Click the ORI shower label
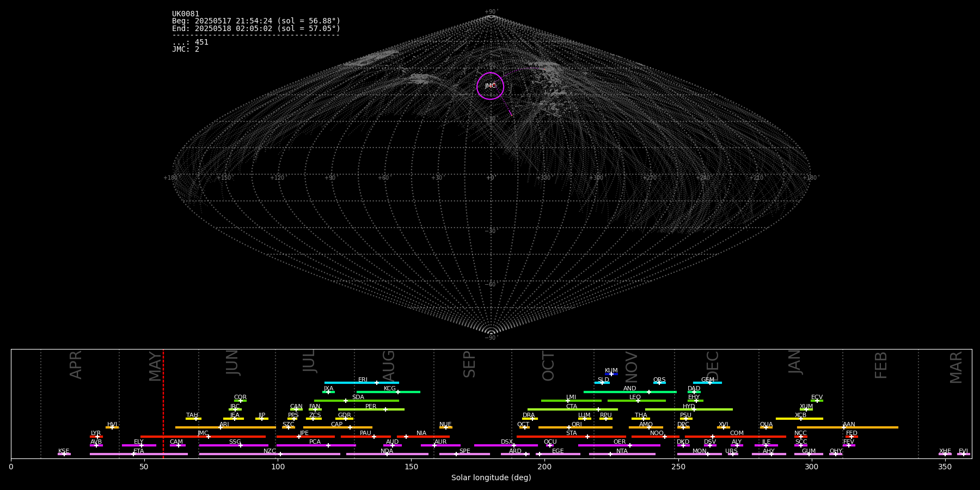The image size is (980, 490). point(577,425)
